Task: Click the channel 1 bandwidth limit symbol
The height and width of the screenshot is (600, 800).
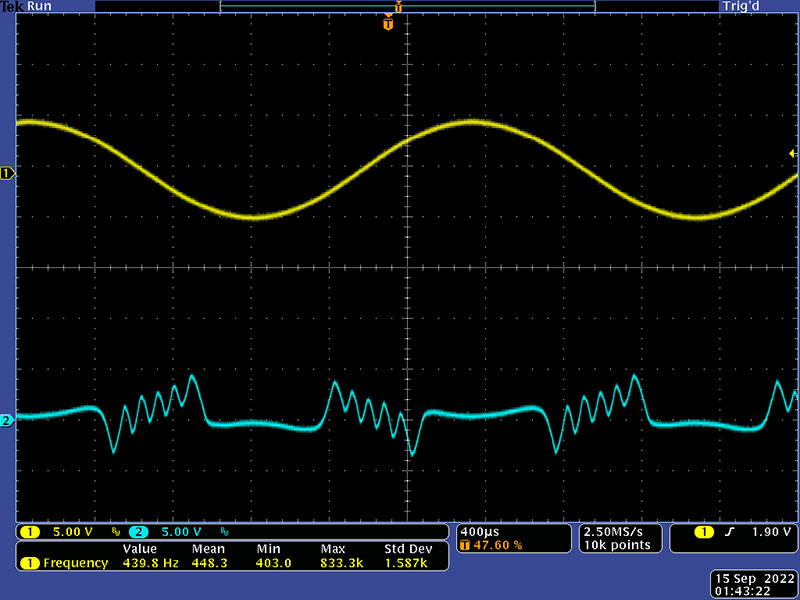Action: pyautogui.click(x=116, y=532)
